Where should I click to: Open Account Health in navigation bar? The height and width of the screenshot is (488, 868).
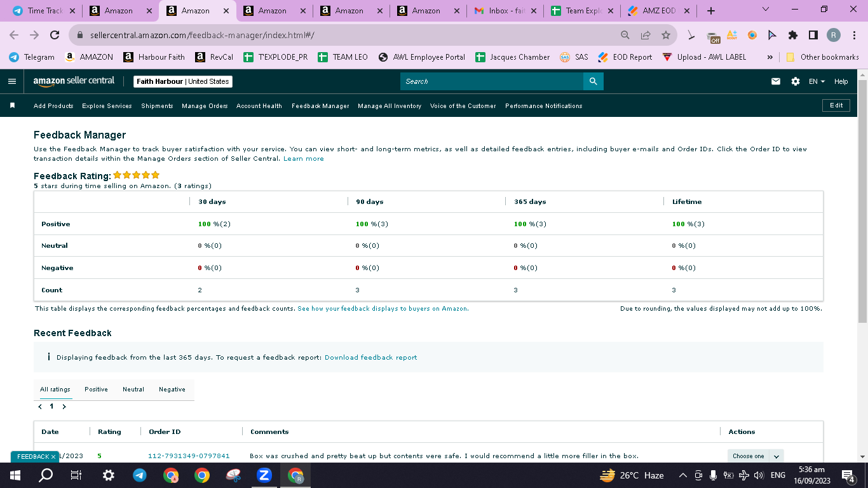click(259, 106)
